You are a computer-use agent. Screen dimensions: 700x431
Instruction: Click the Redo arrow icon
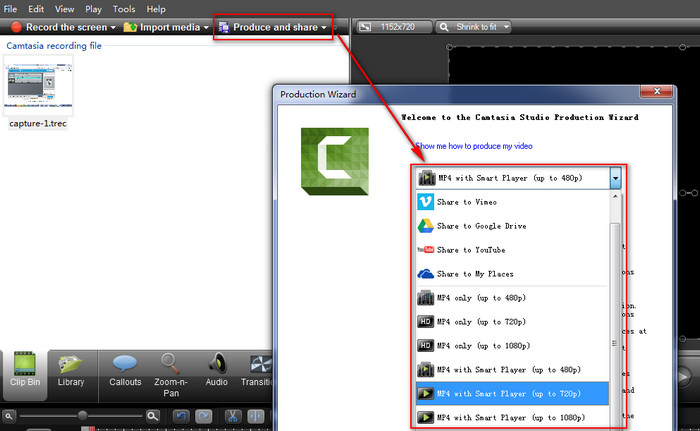(204, 417)
